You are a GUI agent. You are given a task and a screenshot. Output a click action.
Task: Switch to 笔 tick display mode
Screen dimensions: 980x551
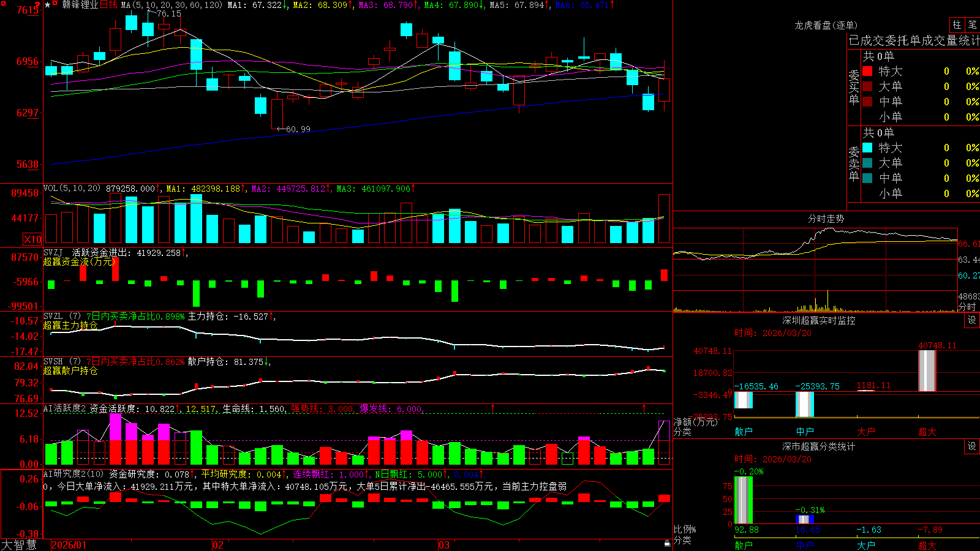pyautogui.click(x=973, y=24)
